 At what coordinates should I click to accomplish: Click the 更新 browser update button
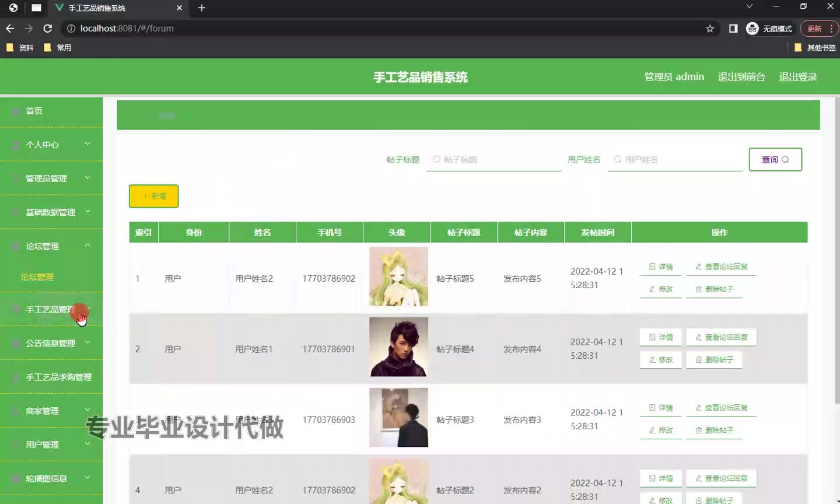click(819, 28)
